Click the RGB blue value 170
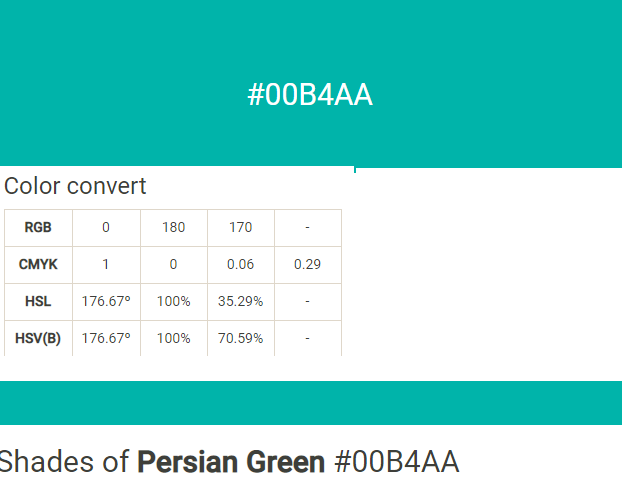 240,228
